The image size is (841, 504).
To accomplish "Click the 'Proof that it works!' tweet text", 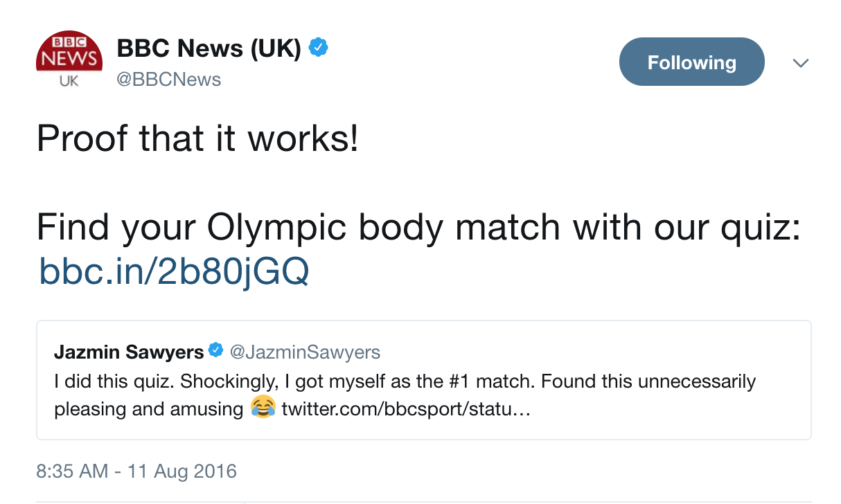I will (x=198, y=138).
